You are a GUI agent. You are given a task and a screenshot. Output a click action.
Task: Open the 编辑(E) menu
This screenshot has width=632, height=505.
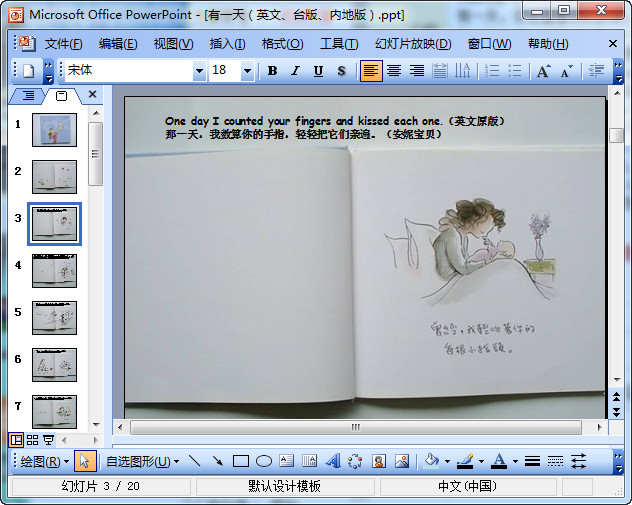point(118,44)
